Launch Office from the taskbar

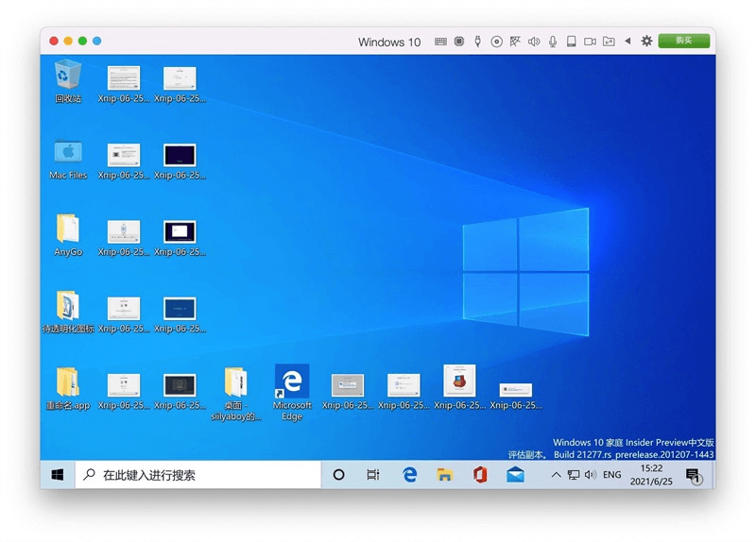click(480, 475)
